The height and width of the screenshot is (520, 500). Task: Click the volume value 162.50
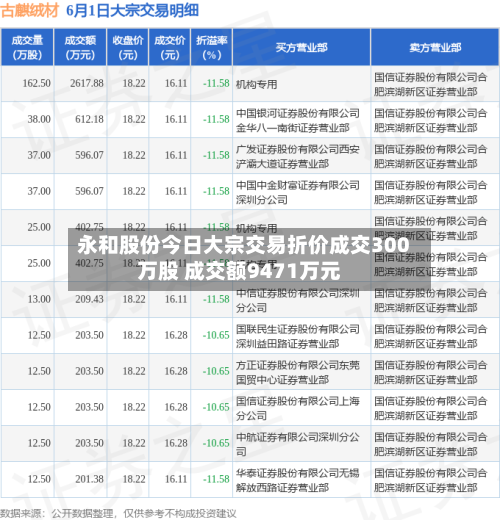(x=37, y=83)
